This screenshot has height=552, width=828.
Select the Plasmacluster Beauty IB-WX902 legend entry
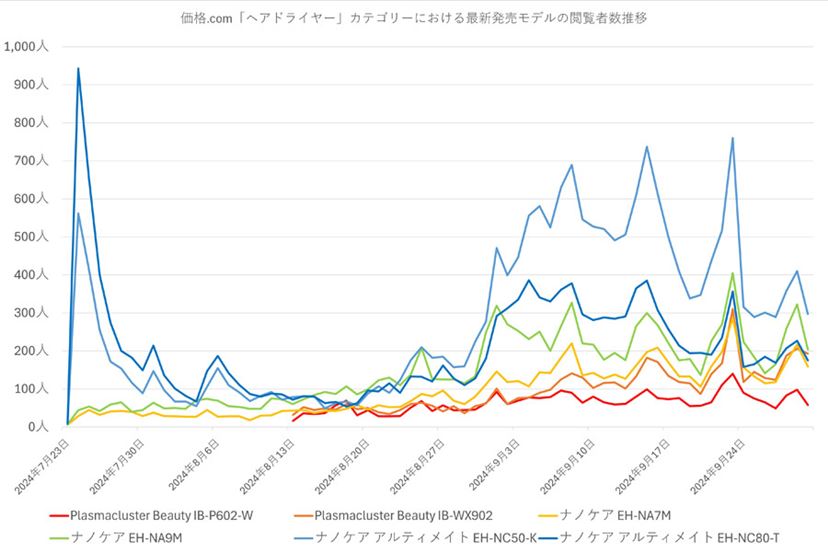tap(393, 515)
